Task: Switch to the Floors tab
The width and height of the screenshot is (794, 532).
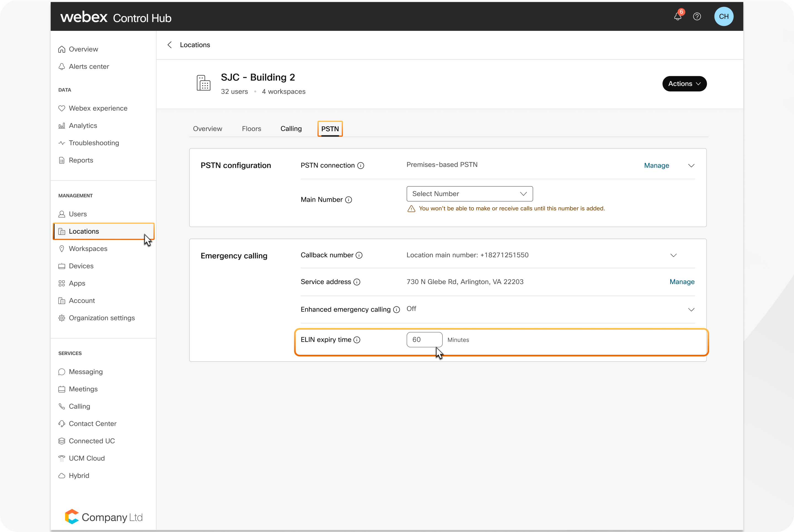Action: pos(251,128)
